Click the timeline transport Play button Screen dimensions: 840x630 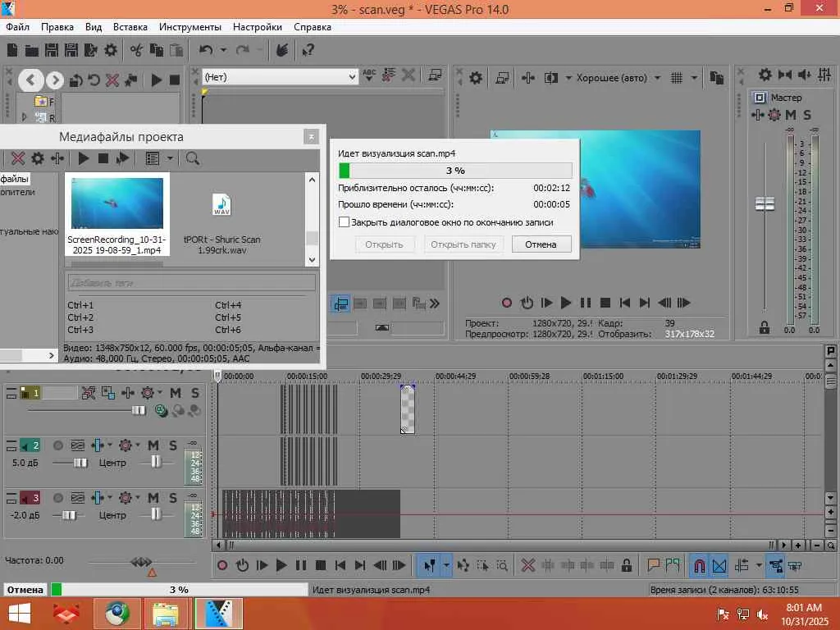click(x=281, y=565)
